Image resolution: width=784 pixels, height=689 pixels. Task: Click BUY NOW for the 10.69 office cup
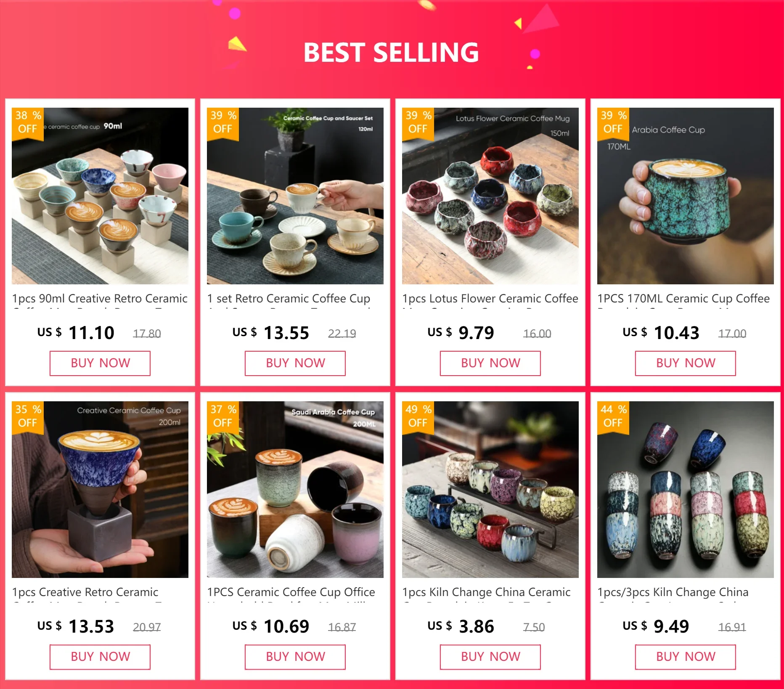click(x=295, y=657)
